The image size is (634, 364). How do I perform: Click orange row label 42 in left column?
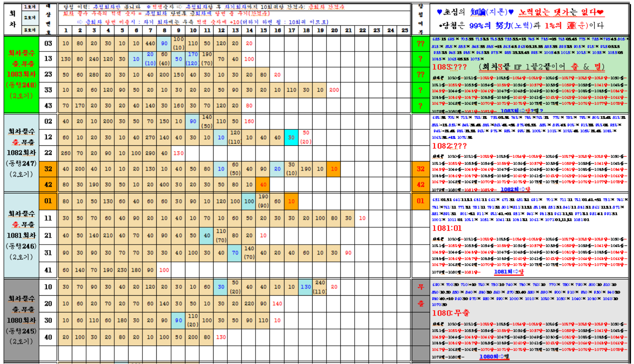[x=48, y=184]
